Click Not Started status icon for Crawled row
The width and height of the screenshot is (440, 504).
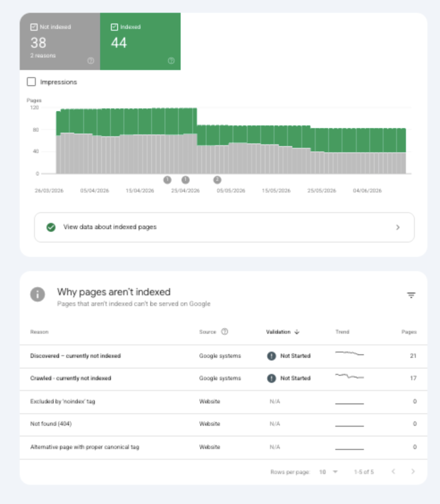click(x=271, y=378)
